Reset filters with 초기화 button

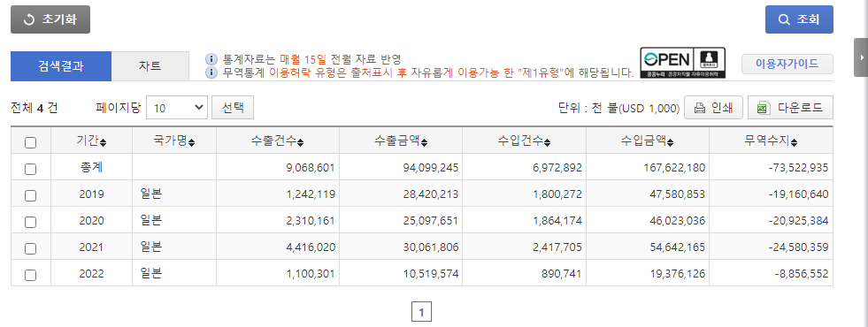pos(50,19)
